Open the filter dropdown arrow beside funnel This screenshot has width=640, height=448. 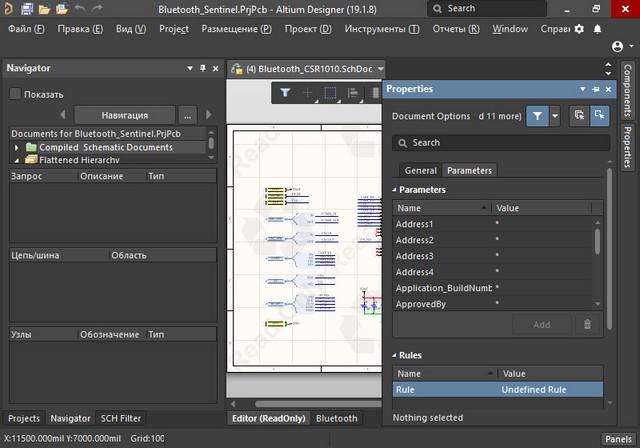(555, 116)
